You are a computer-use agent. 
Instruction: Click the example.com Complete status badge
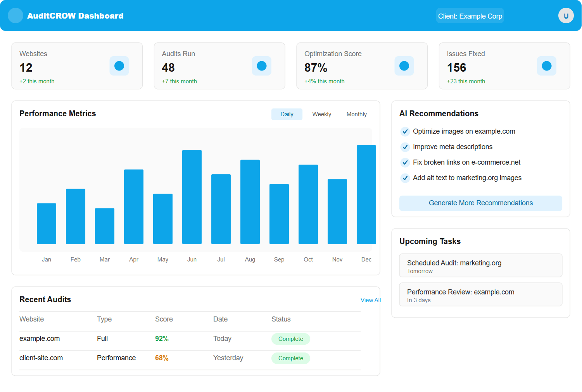(x=290, y=339)
